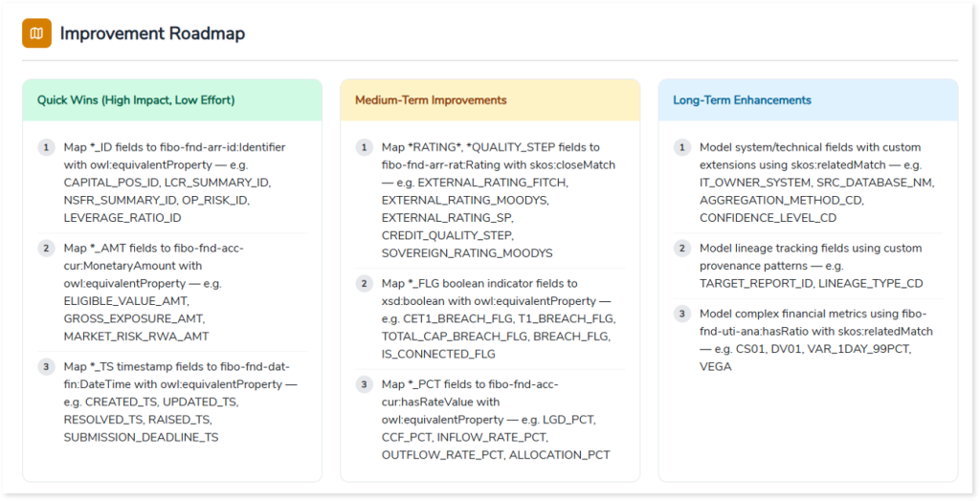Image resolution: width=980 pixels, height=501 pixels.
Task: Click number 3 badge beside complex financial metrics
Action: tap(681, 314)
